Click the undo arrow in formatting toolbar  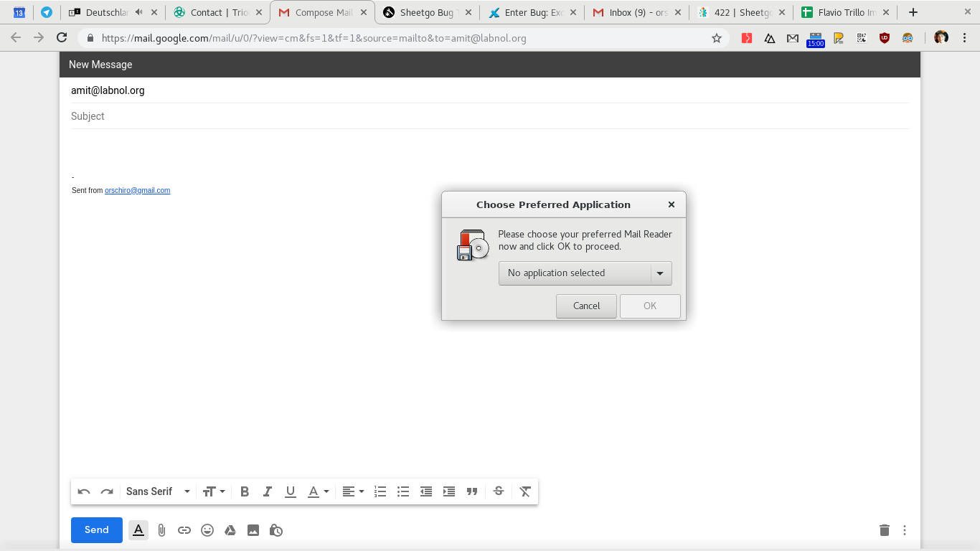tap(84, 491)
